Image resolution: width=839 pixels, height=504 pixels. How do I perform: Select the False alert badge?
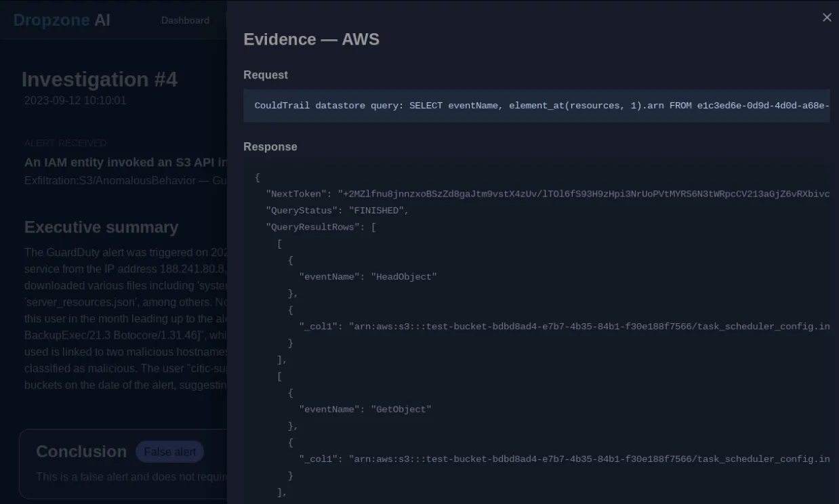tap(170, 451)
